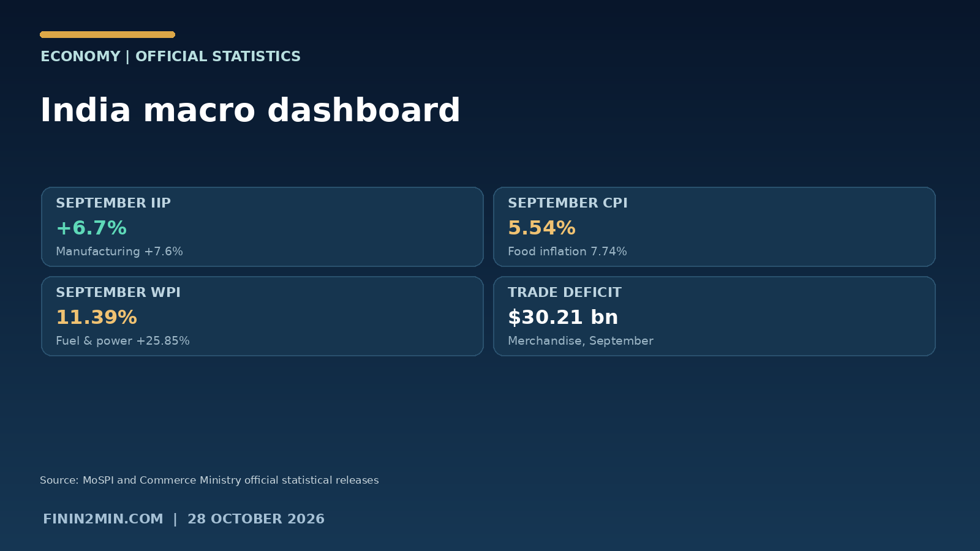Open the TRADE DEFICIT card label
Screen dimensions: 980x551
[x=565, y=293]
